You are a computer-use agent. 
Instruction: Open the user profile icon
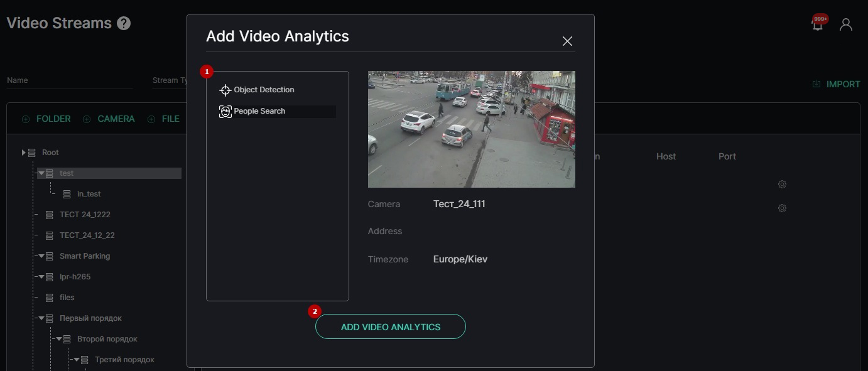click(x=846, y=24)
